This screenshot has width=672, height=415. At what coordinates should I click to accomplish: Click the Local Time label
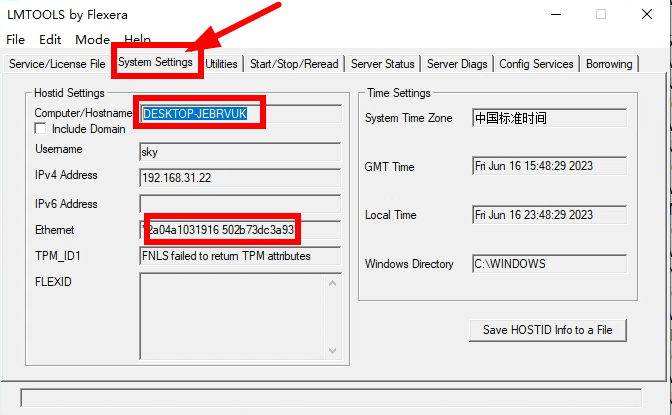click(x=390, y=215)
